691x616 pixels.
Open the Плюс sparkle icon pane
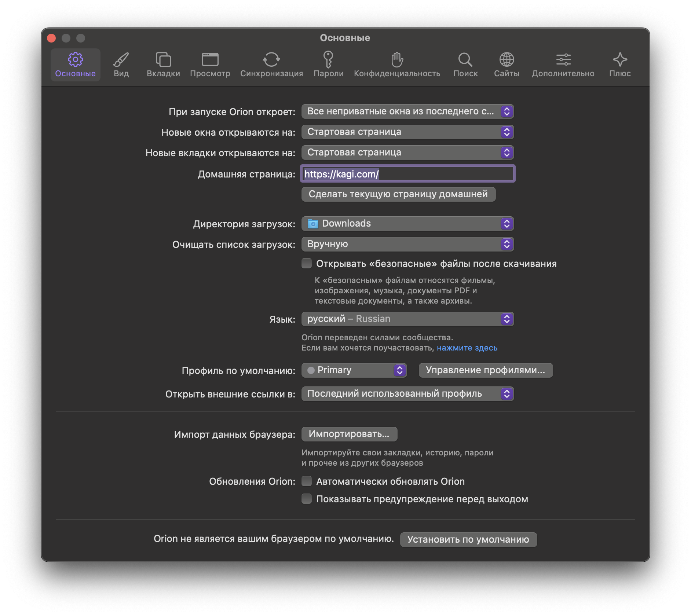[620, 60]
